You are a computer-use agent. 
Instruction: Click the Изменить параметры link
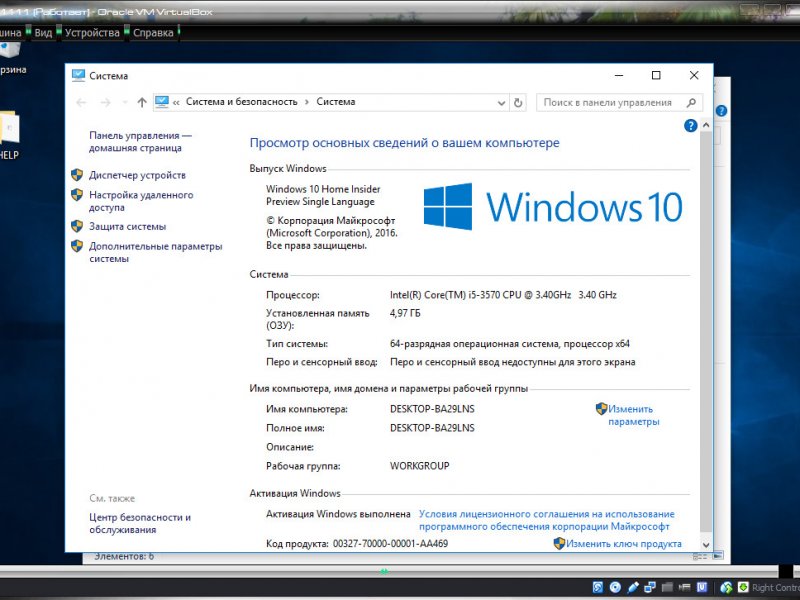pos(633,415)
